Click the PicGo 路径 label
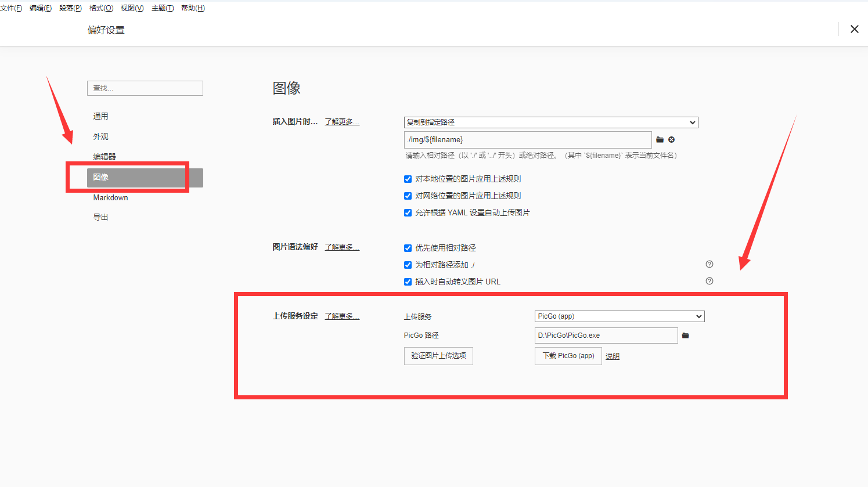The image size is (868, 487). (422, 336)
